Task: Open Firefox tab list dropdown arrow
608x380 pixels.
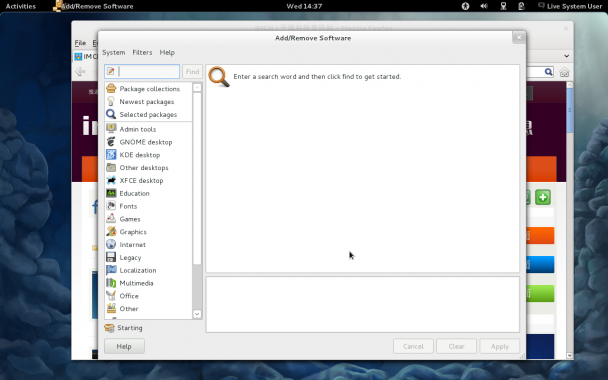Action: (x=567, y=56)
